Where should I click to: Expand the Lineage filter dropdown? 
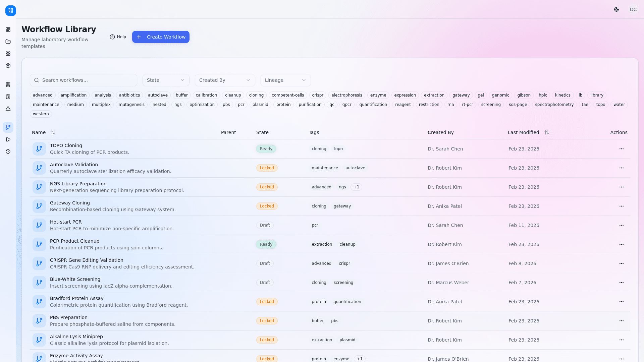coord(285,80)
